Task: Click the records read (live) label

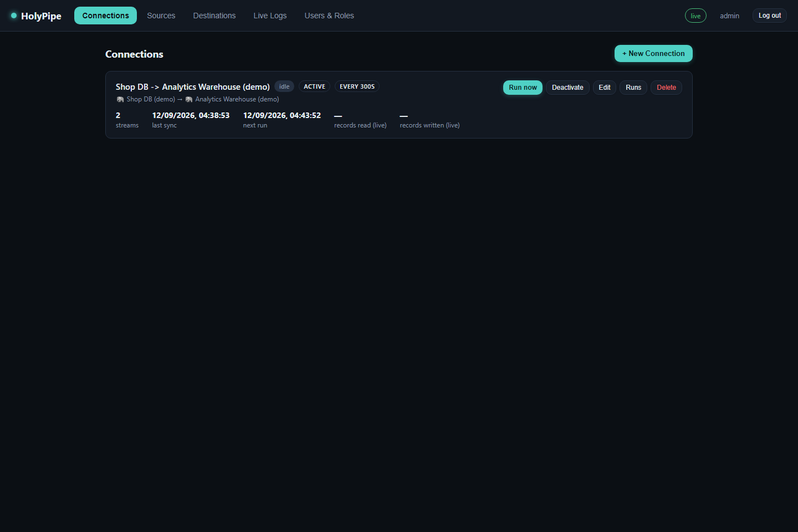Action: pyautogui.click(x=360, y=125)
